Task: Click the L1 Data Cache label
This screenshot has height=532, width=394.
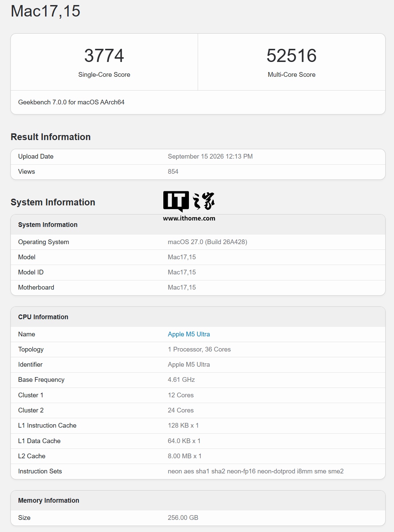Action: [39, 441]
